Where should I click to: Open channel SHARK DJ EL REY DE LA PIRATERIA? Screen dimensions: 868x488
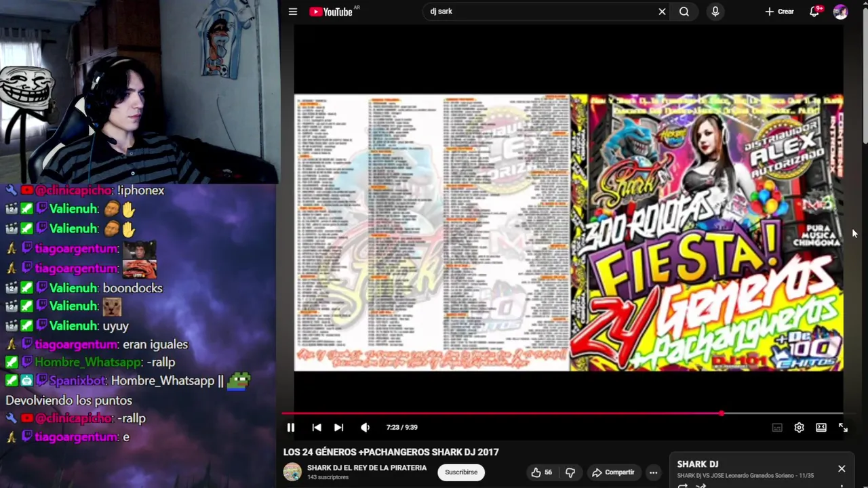click(x=367, y=468)
